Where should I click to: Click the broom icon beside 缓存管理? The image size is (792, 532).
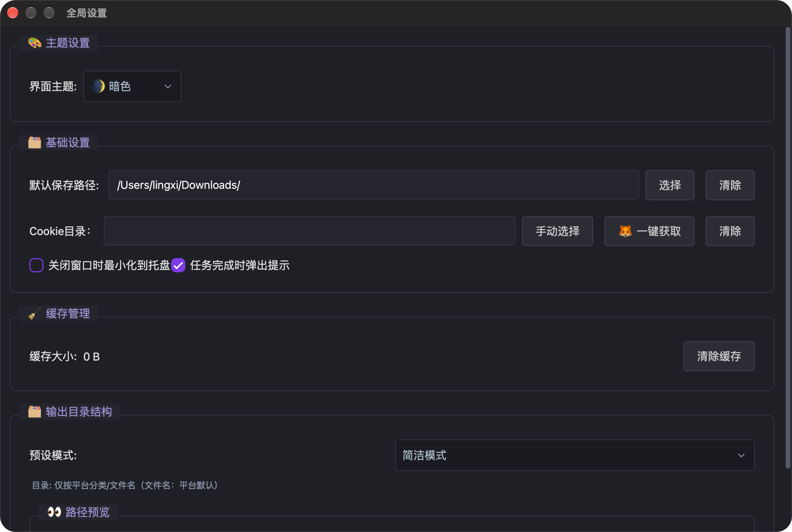[x=35, y=313]
